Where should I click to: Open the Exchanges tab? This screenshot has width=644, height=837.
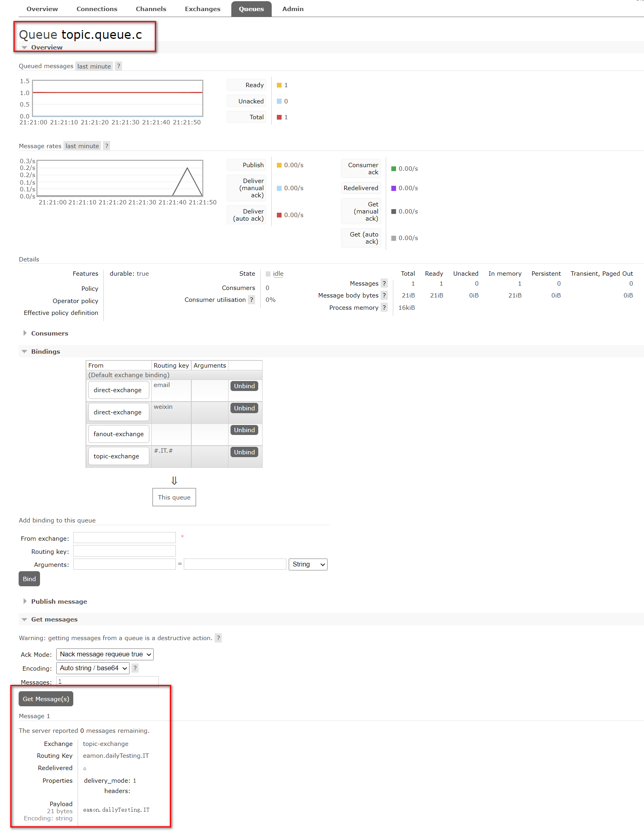[x=202, y=9]
